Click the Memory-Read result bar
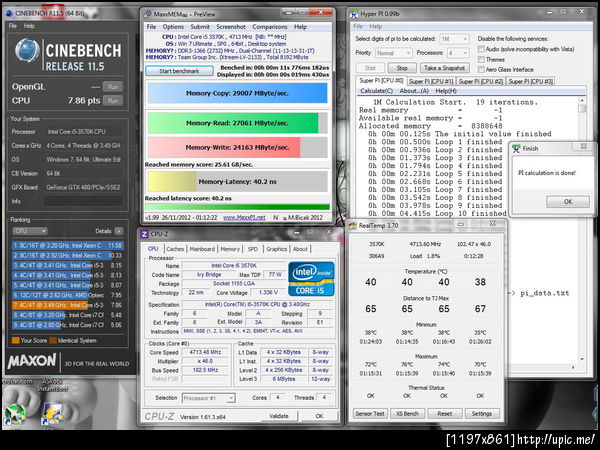The height and width of the screenshot is (450, 600). click(x=237, y=123)
